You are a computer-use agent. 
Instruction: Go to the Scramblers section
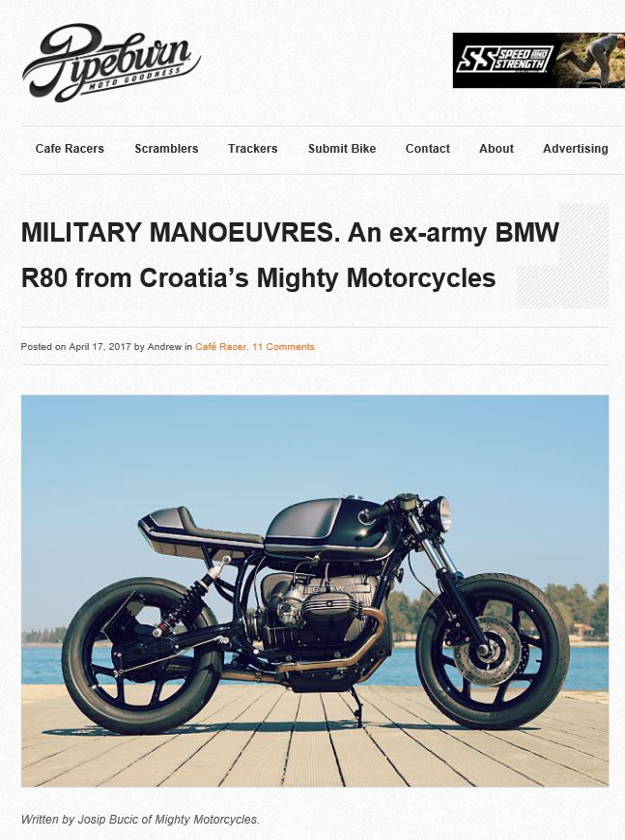point(166,149)
